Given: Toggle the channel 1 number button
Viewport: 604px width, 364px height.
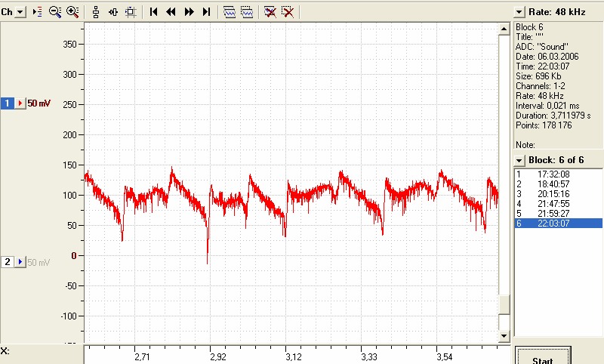Looking at the screenshot, I should [8, 103].
